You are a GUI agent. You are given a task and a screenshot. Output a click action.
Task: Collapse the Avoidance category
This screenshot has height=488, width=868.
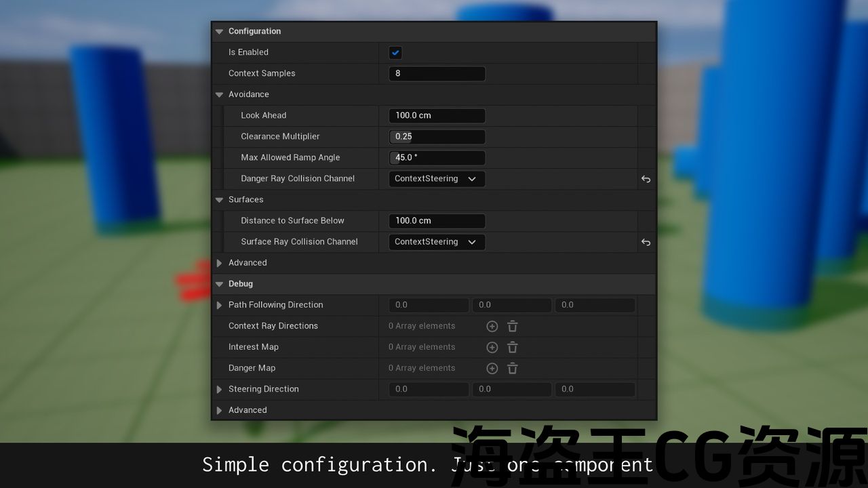pos(219,95)
